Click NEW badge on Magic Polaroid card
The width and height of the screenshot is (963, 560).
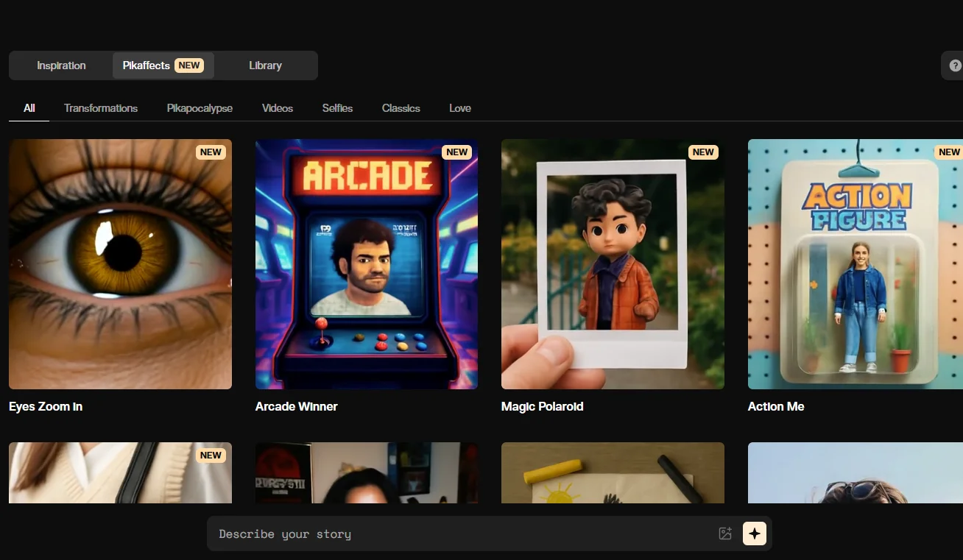[703, 152]
